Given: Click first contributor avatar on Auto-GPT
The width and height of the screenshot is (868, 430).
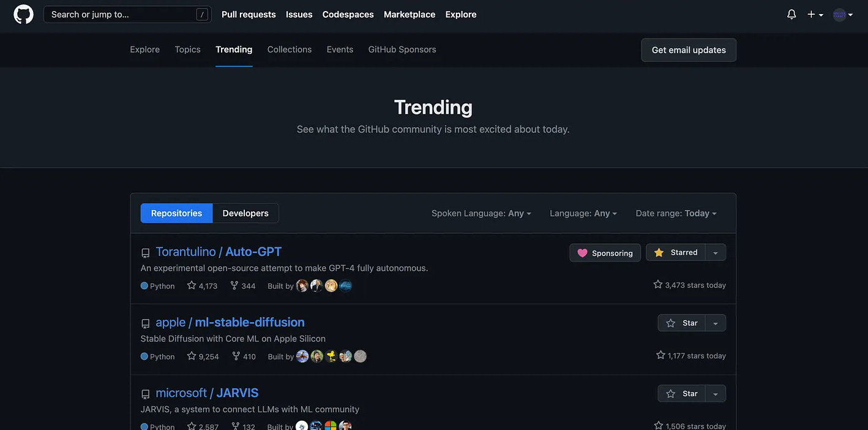Looking at the screenshot, I should pos(302,285).
